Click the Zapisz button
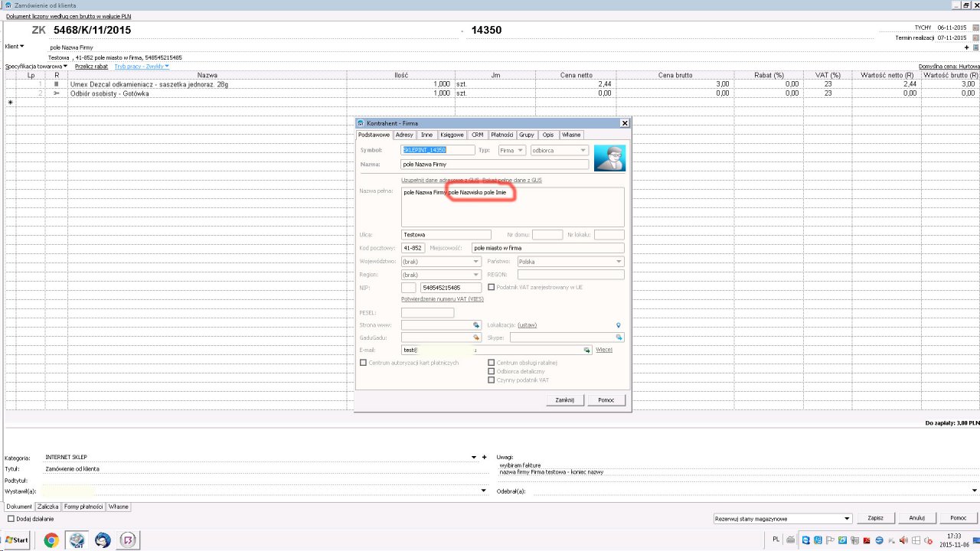The width and height of the screenshot is (980, 551). [875, 518]
